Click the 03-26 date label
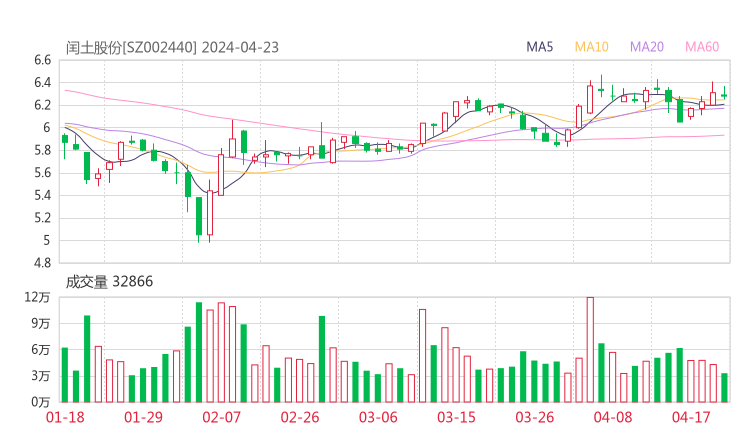 (534, 417)
